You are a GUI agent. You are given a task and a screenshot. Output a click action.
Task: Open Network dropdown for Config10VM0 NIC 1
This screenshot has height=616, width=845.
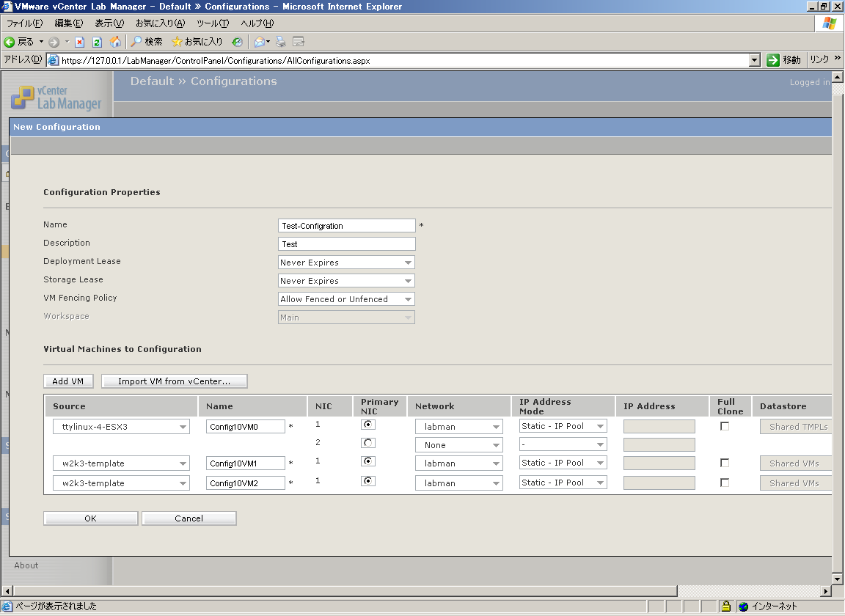(459, 427)
